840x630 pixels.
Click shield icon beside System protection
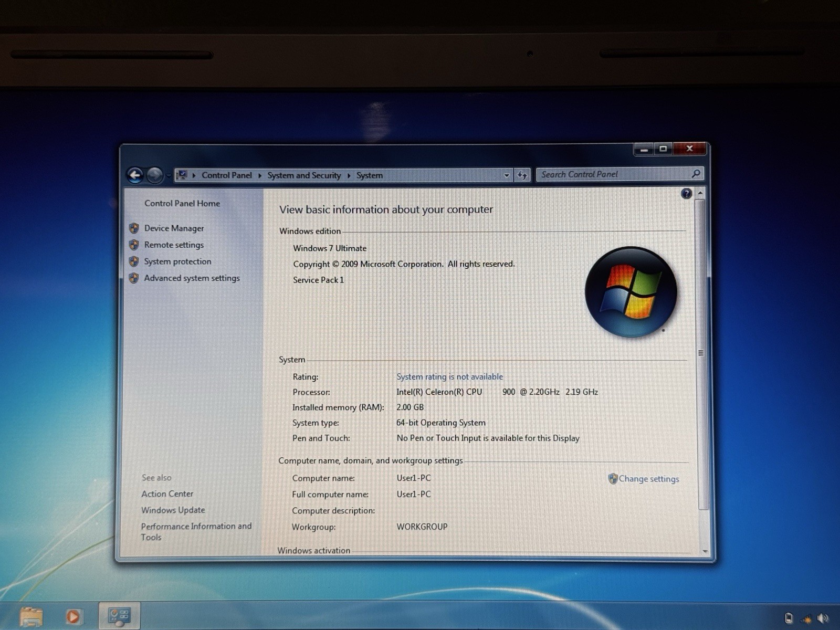[134, 261]
